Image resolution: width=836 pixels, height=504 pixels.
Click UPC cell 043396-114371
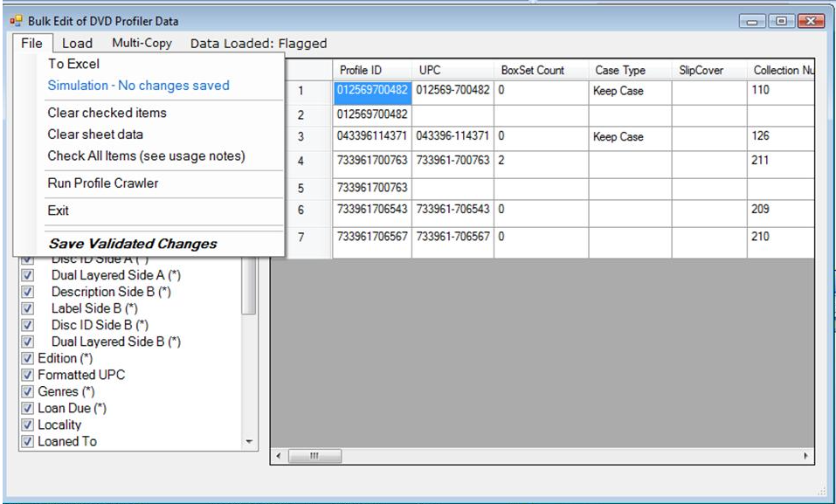pos(453,138)
